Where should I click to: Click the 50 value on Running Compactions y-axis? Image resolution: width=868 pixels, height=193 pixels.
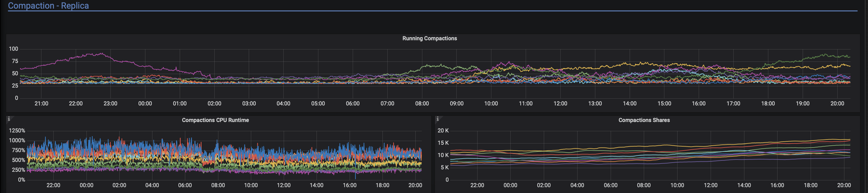[15, 73]
